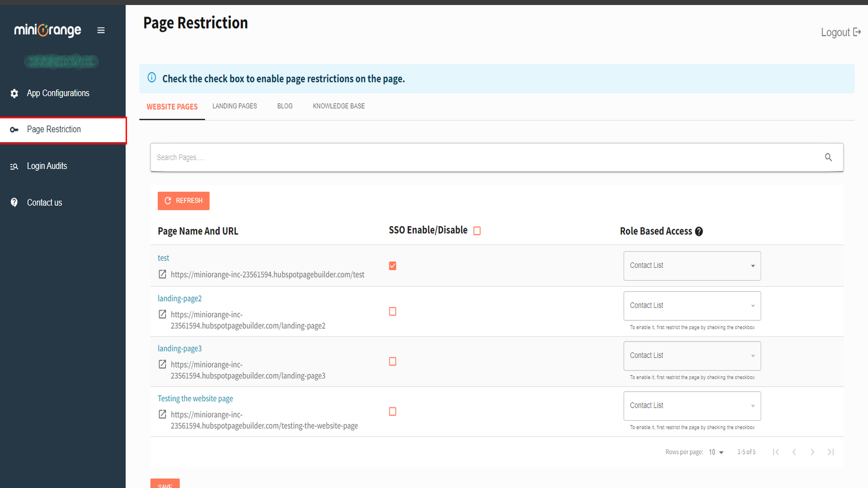
Task: Open the KNOWLEDGE BASE tab
Action: click(x=338, y=106)
